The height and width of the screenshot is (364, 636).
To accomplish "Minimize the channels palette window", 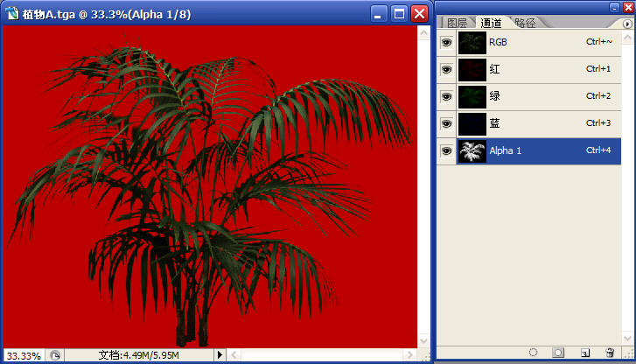I will pyautogui.click(x=615, y=7).
